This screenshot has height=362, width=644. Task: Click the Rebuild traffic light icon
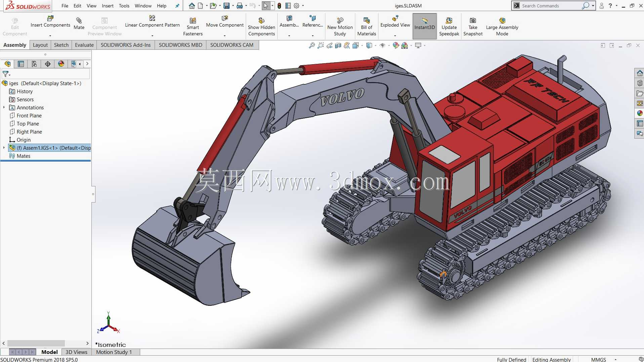[x=279, y=6]
